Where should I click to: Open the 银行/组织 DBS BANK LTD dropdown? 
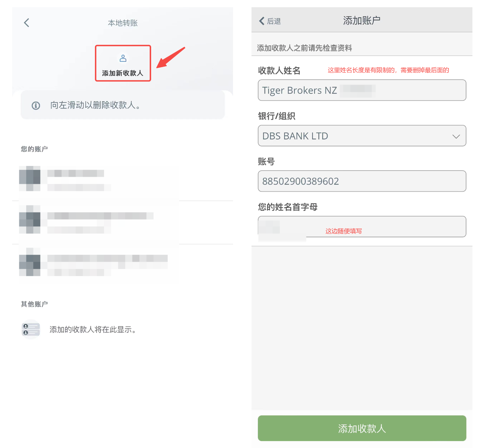tap(362, 136)
